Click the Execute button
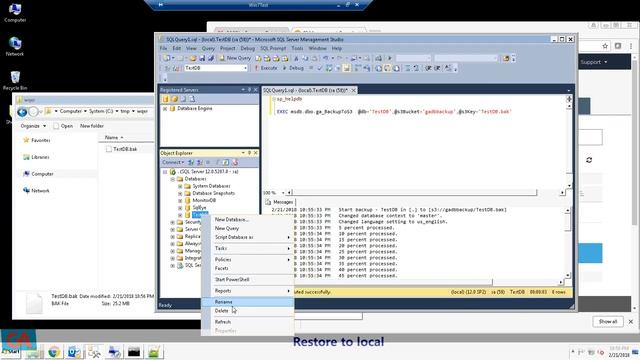 tap(266, 68)
